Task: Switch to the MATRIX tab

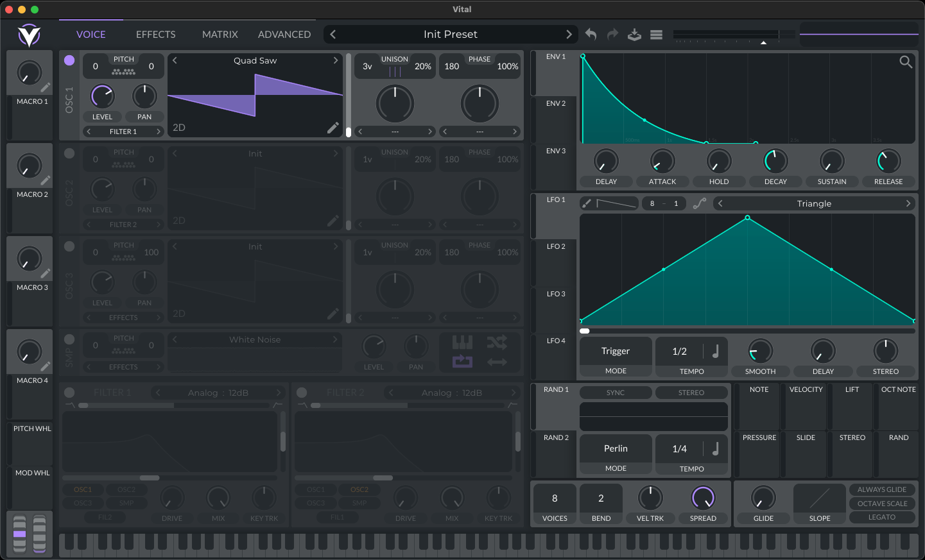Action: point(220,35)
